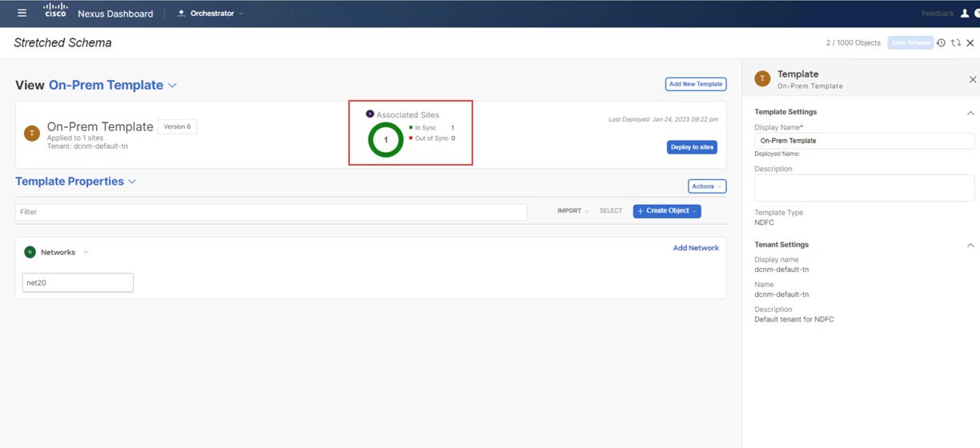The height and width of the screenshot is (448, 980).
Task: Click the brown T icon in Template panel header
Action: click(x=763, y=78)
